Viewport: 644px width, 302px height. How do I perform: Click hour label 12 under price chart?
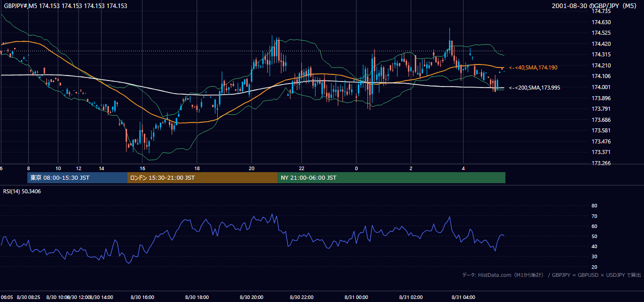79,168
